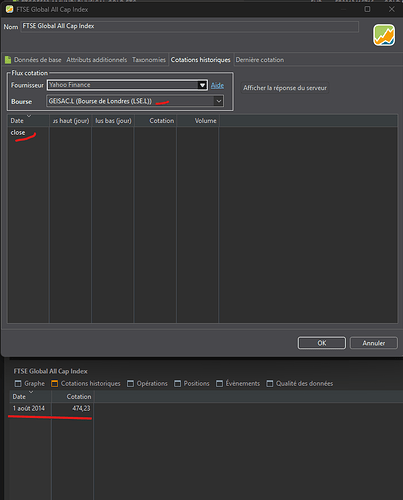Click the FTSE Global All Cap Index heading in the lower panel
Image resolution: width=403 pixels, height=500 pixels.
click(50, 371)
